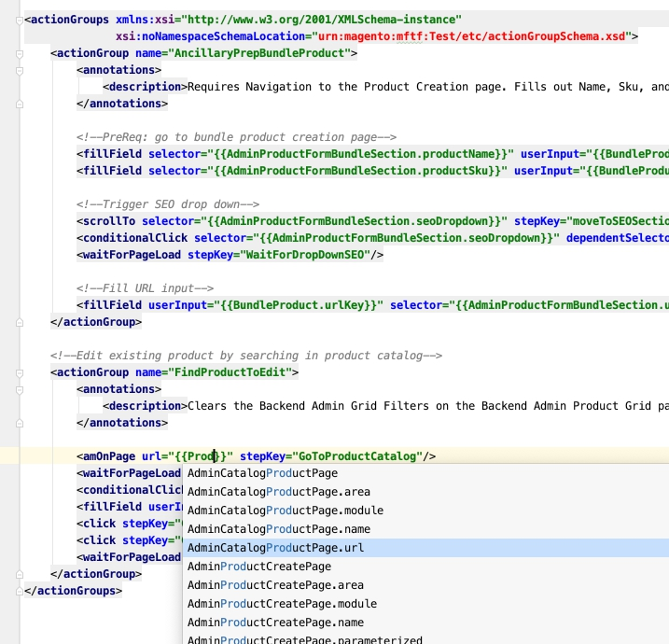Choose AdminCatalogProductPage.area suggestion
This screenshot has height=644, width=669.
tap(425, 492)
